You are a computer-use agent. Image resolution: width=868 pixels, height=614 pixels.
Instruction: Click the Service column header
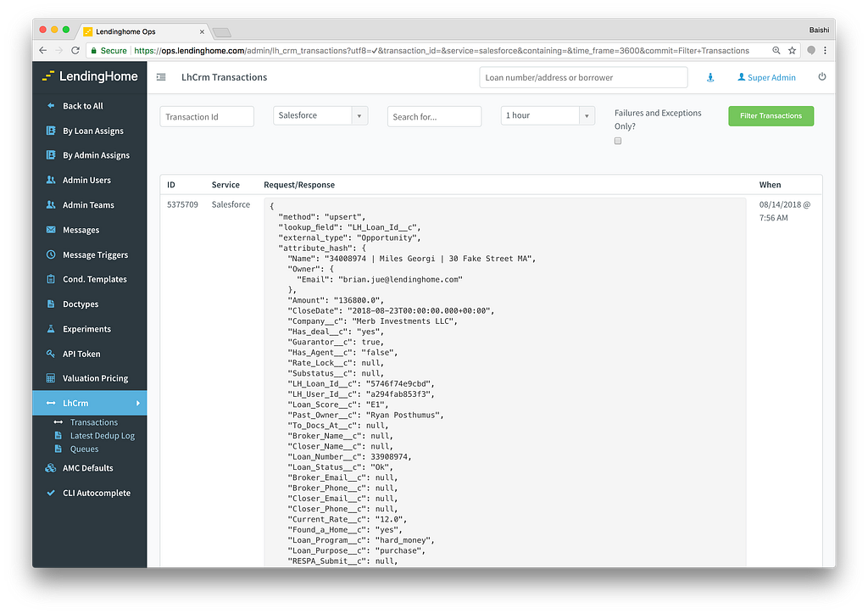pos(225,185)
